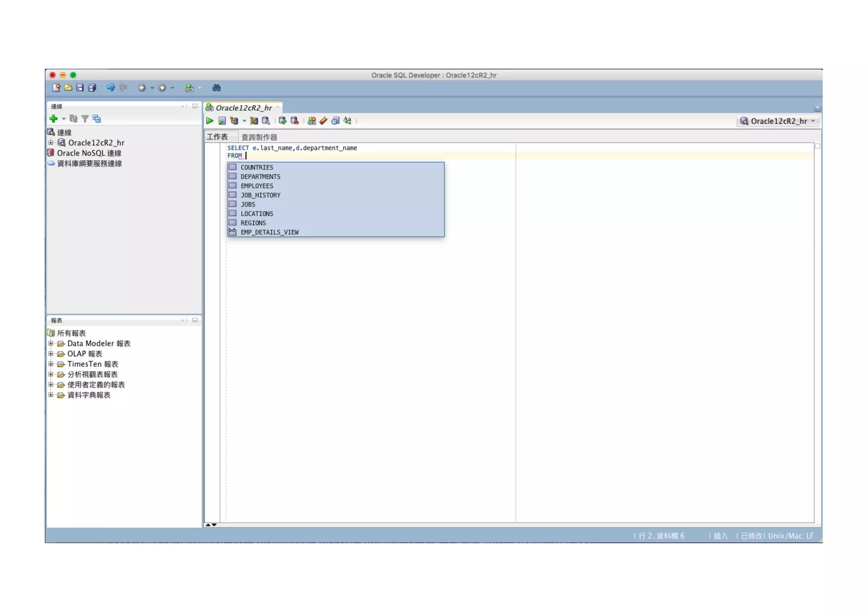The image size is (868, 613).
Task: Close the 報表 panel
Action: point(183,320)
